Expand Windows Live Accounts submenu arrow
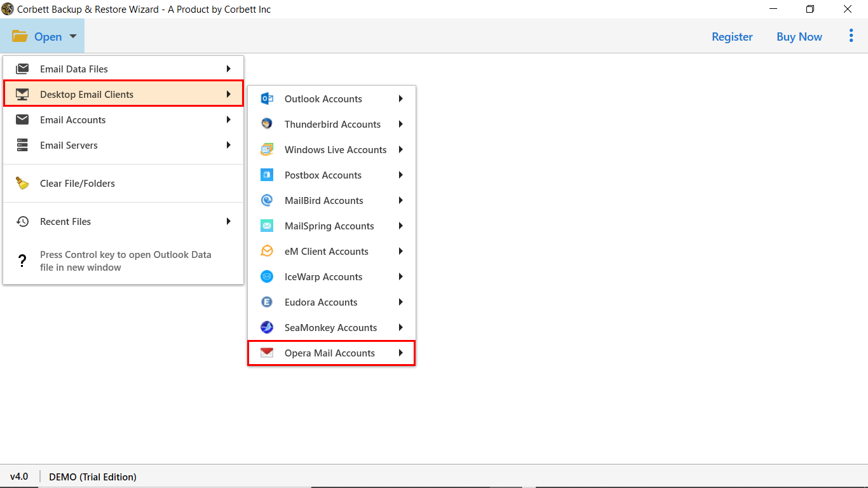Screen dimensions: 868x488 [401, 149]
